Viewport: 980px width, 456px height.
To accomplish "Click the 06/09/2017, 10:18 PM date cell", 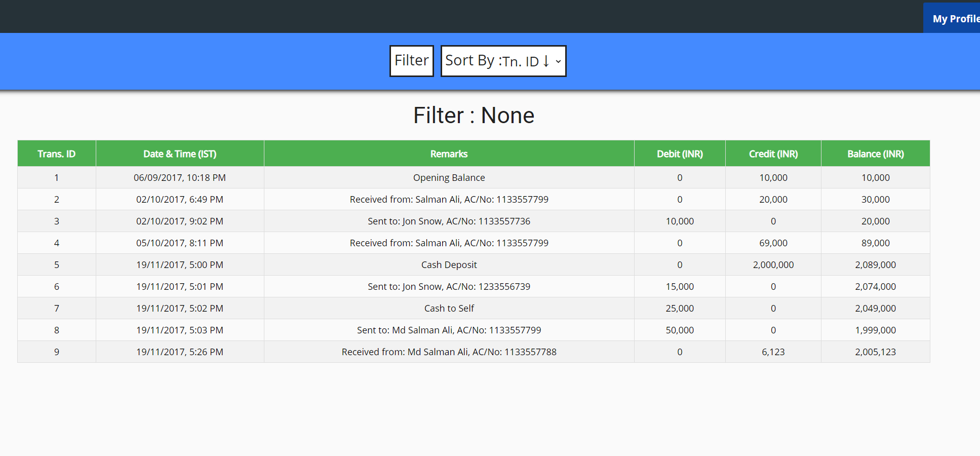I will (180, 178).
